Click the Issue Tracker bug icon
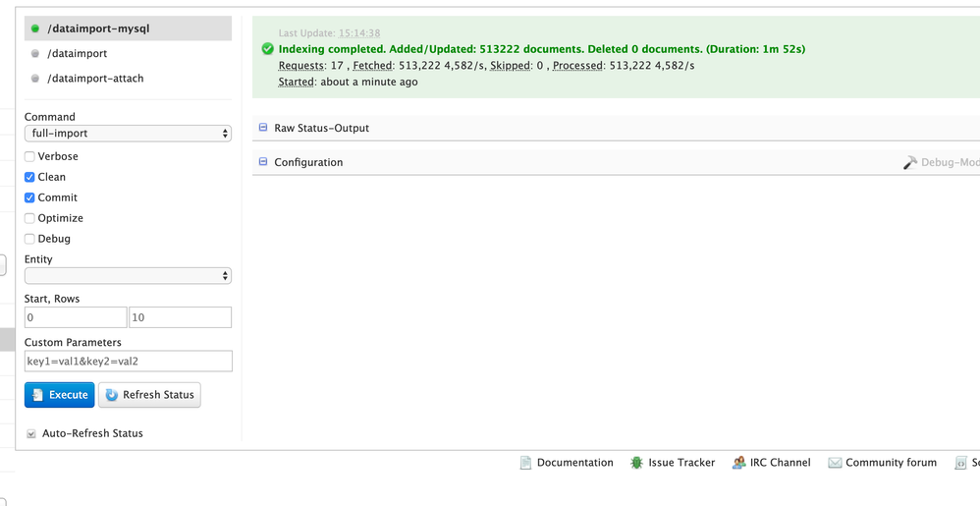This screenshot has height=506, width=980. (636, 463)
